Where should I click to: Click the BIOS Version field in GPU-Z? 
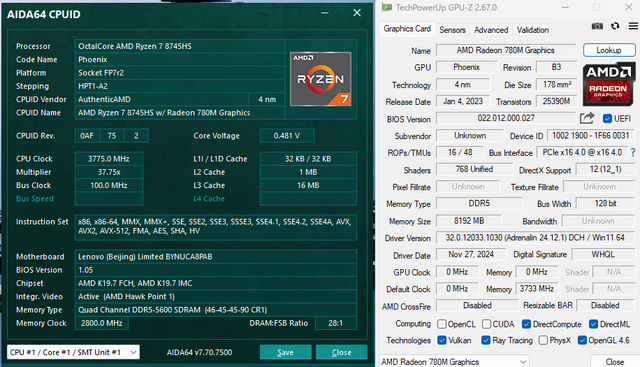click(x=506, y=118)
